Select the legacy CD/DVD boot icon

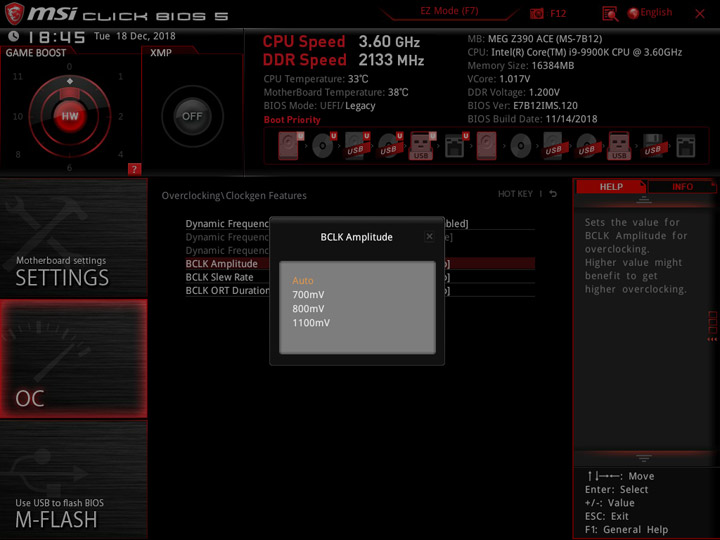click(x=521, y=146)
